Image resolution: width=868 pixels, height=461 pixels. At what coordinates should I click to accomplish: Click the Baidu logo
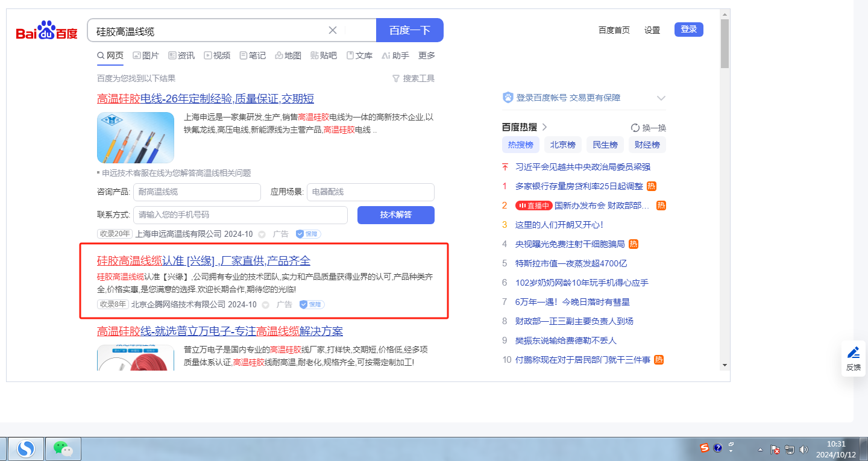point(46,31)
